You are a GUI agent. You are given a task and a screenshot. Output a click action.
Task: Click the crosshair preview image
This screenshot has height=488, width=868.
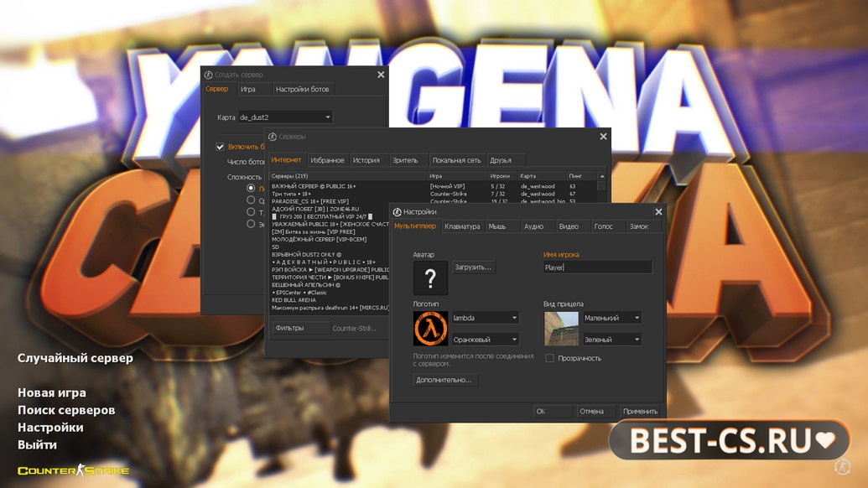pos(561,328)
